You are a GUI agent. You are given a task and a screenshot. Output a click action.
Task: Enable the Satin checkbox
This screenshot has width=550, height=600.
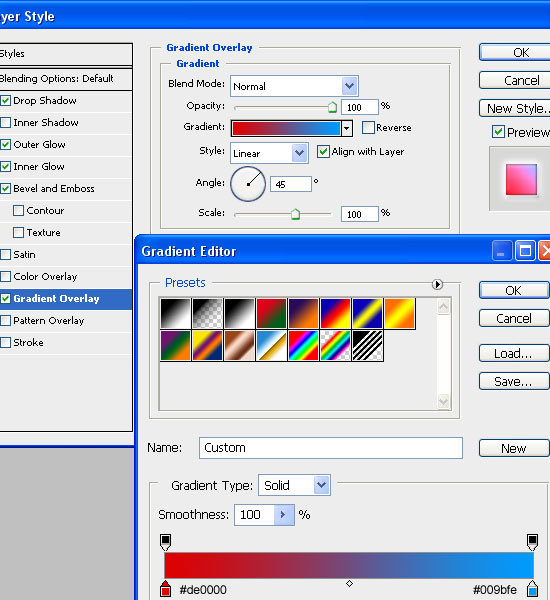point(5,254)
